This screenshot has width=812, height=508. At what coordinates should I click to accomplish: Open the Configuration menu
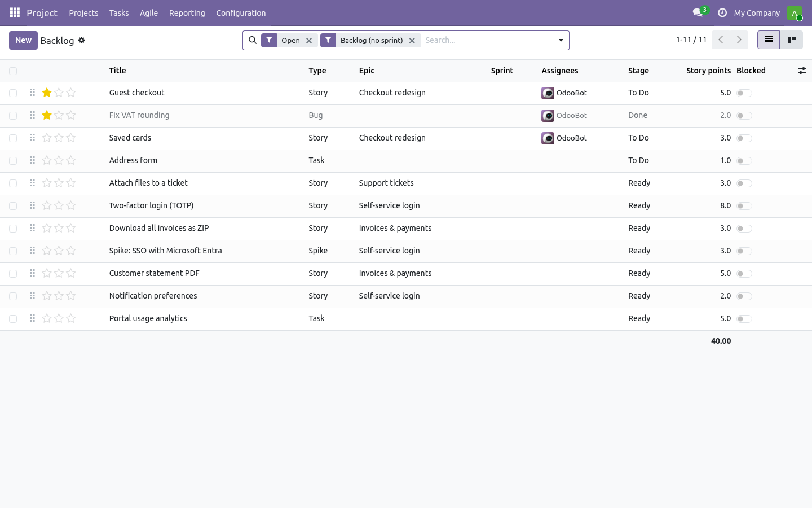coord(241,12)
